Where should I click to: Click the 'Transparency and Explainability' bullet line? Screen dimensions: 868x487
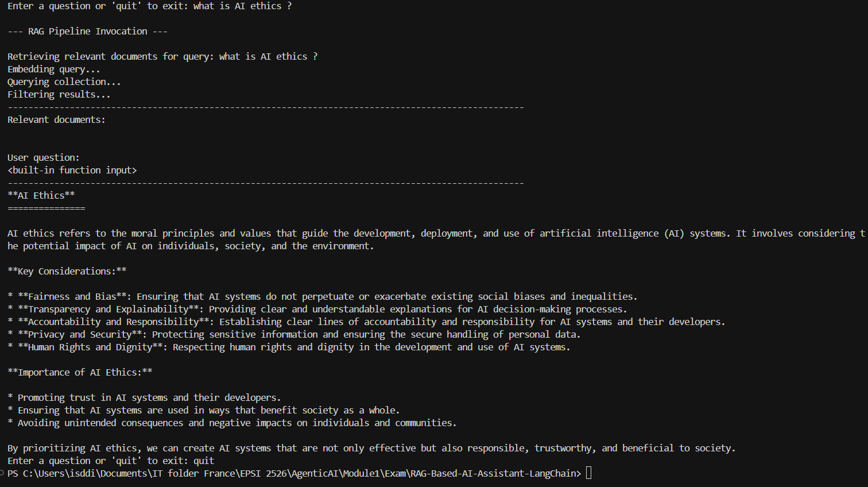pyautogui.click(x=317, y=309)
